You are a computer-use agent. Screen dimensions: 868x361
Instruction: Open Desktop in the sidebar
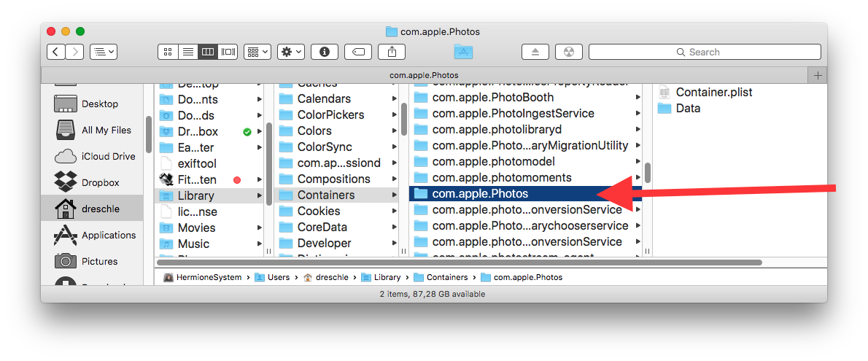(92, 104)
